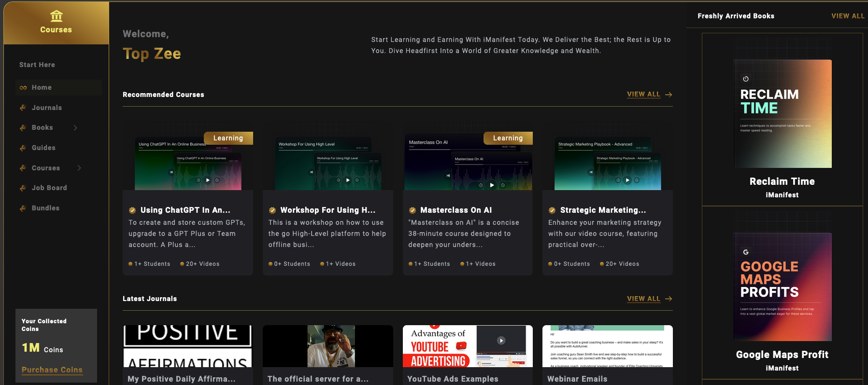Open View All for Freshly Arrived Books
868x385 pixels.
click(848, 16)
